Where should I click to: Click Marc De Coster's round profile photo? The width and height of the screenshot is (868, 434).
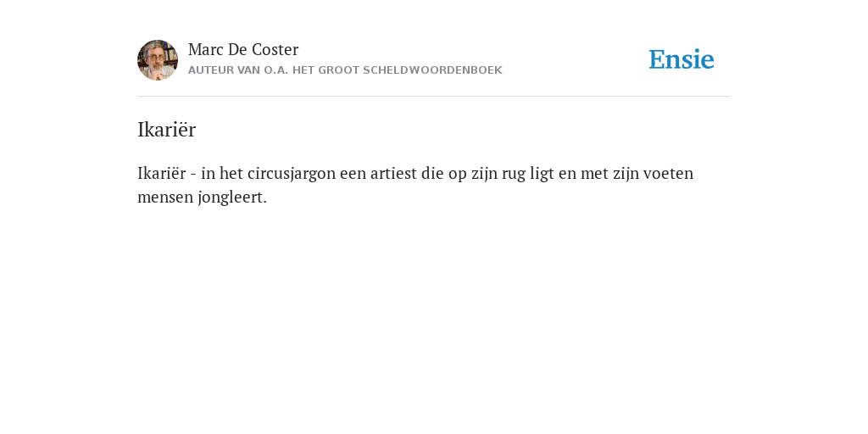point(158,60)
